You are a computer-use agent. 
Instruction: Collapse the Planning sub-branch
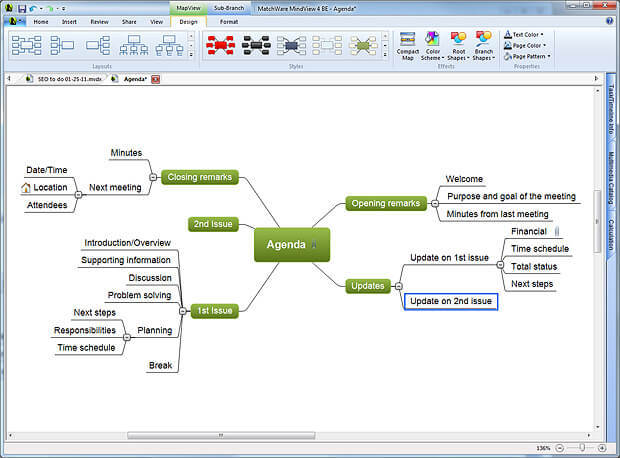[x=125, y=338]
